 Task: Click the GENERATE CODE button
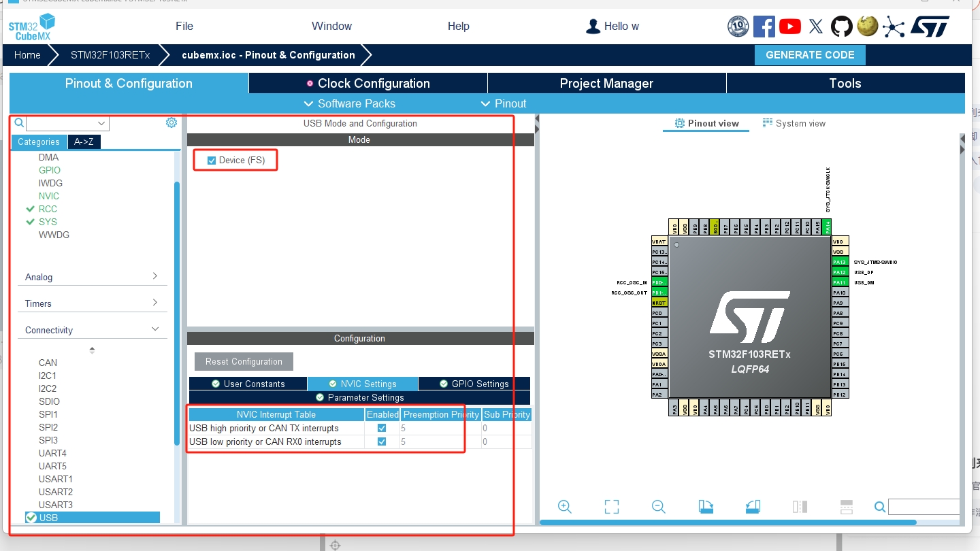click(x=810, y=55)
